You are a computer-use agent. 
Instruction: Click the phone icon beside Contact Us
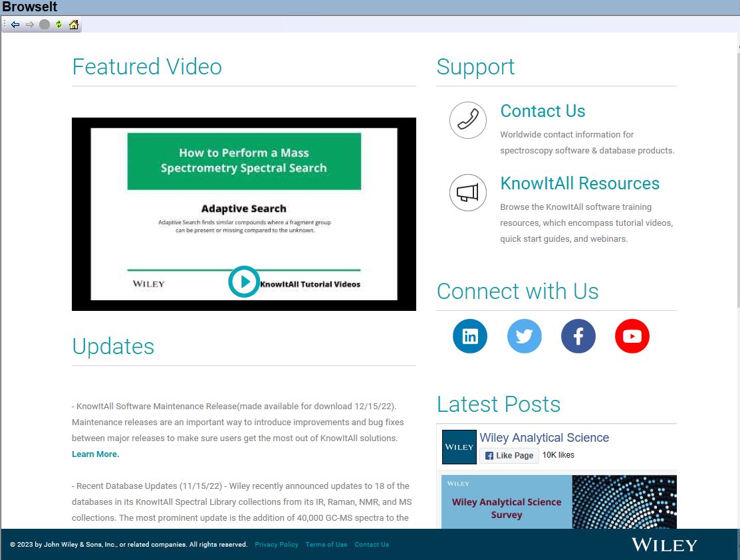(x=468, y=120)
